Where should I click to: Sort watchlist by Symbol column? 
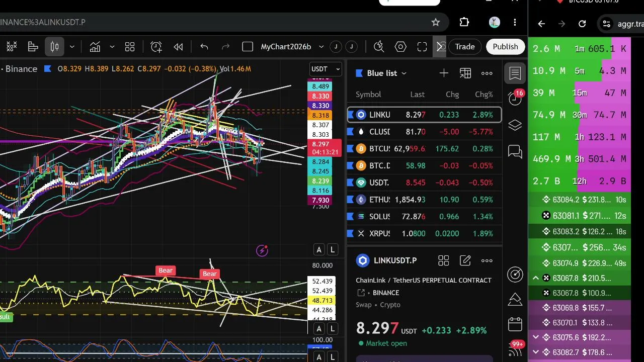pos(368,95)
